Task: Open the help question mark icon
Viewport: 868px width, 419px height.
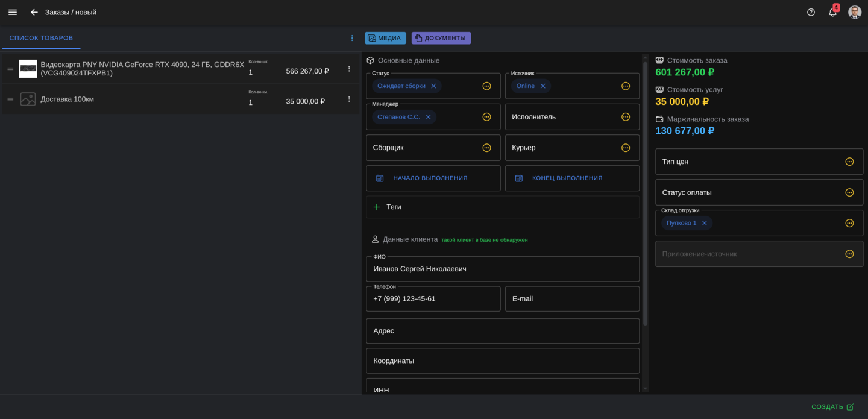Action: [811, 12]
